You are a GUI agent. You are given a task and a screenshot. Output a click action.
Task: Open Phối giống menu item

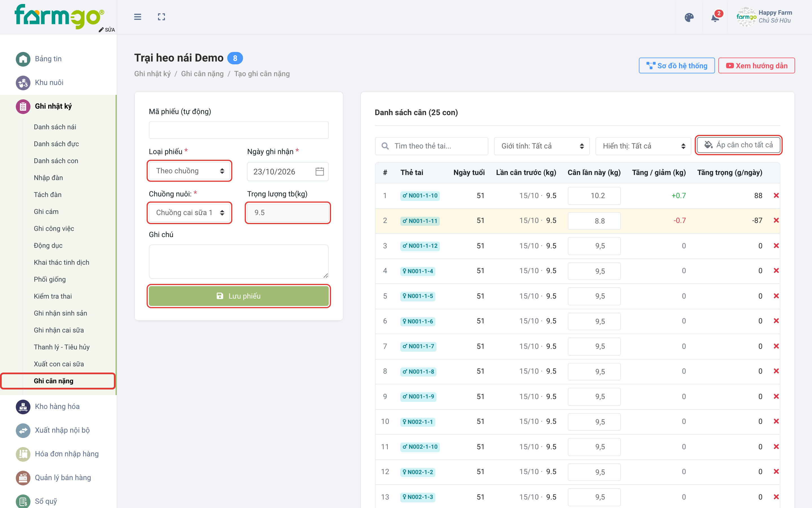click(x=50, y=279)
